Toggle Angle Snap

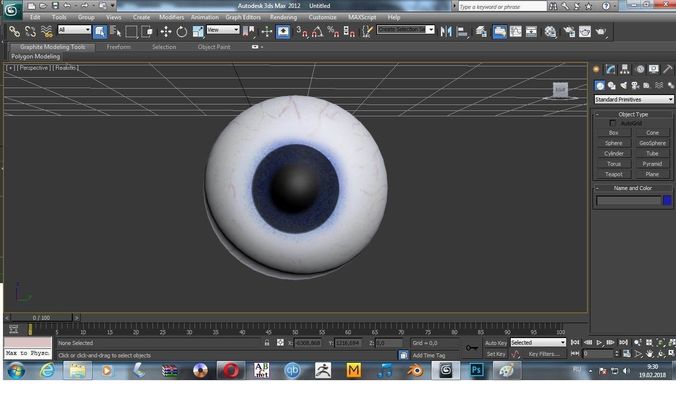click(317, 31)
